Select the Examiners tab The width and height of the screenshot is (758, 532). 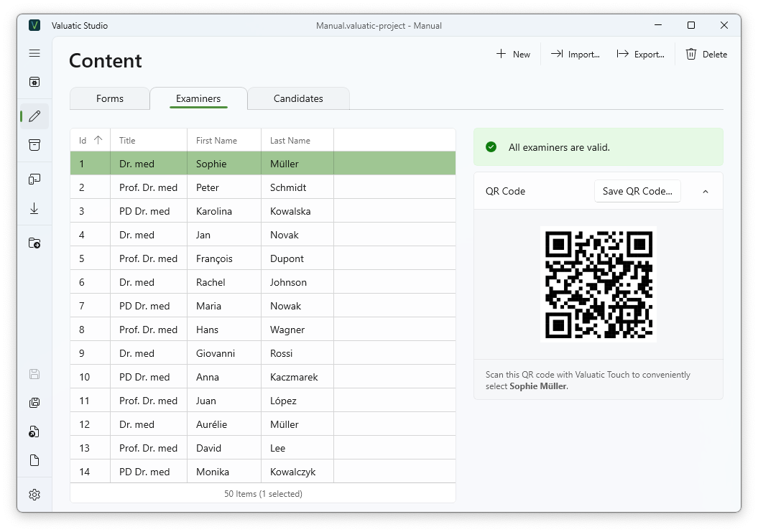pos(198,98)
